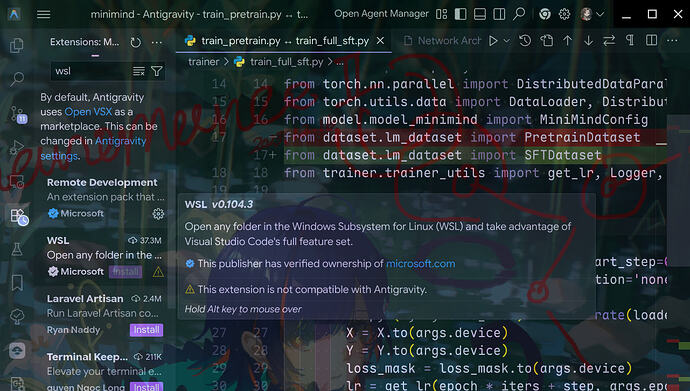Click Chrome-like browser icon in title bar

[545, 14]
